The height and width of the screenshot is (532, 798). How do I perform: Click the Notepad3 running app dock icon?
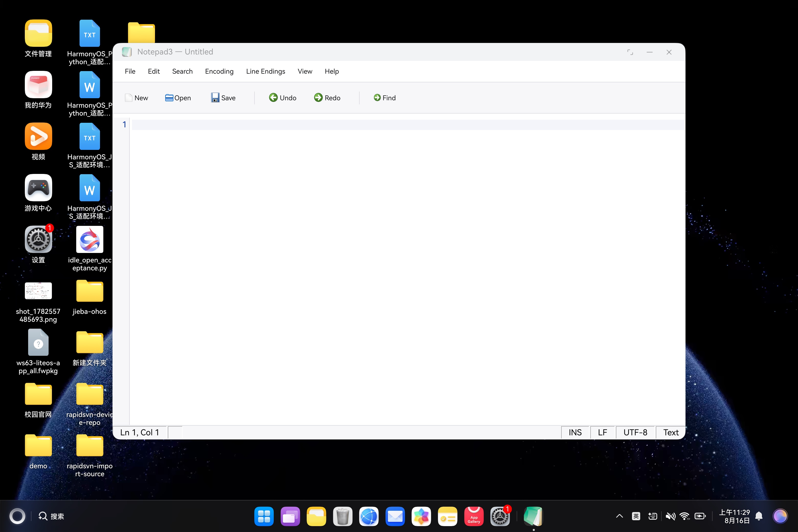pos(533,516)
